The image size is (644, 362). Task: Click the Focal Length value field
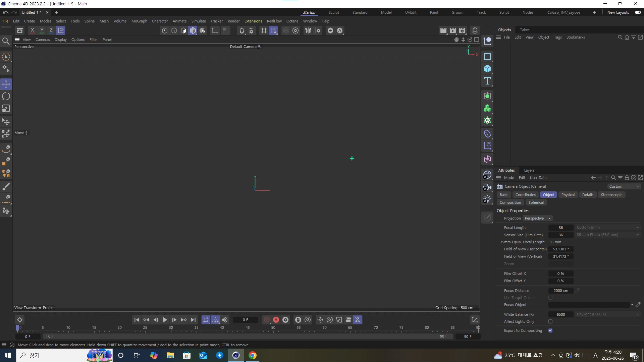pyautogui.click(x=561, y=228)
